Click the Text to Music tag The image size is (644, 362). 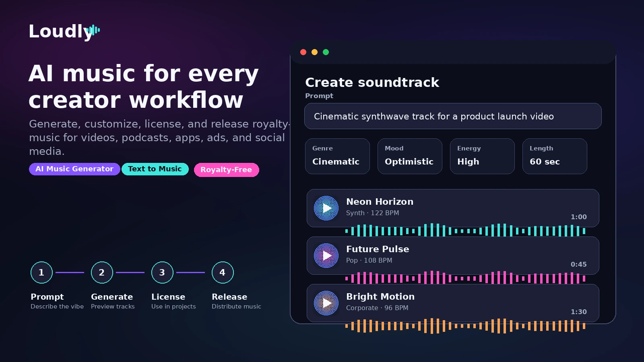click(155, 169)
